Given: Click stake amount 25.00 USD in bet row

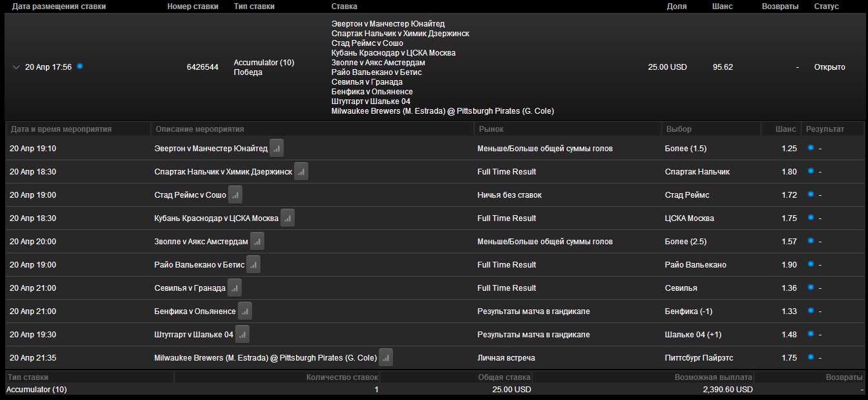Looking at the screenshot, I should pyautogui.click(x=668, y=67).
